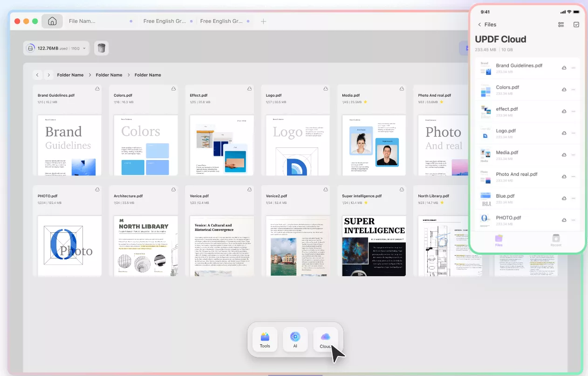Click cloud icon beside Colors.pdf in phone list

564,90
